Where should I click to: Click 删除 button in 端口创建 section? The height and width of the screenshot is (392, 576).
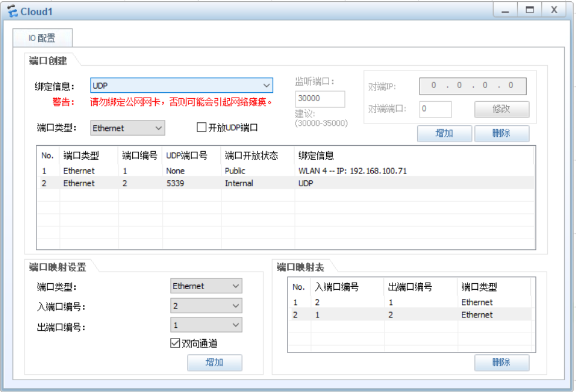tap(502, 133)
